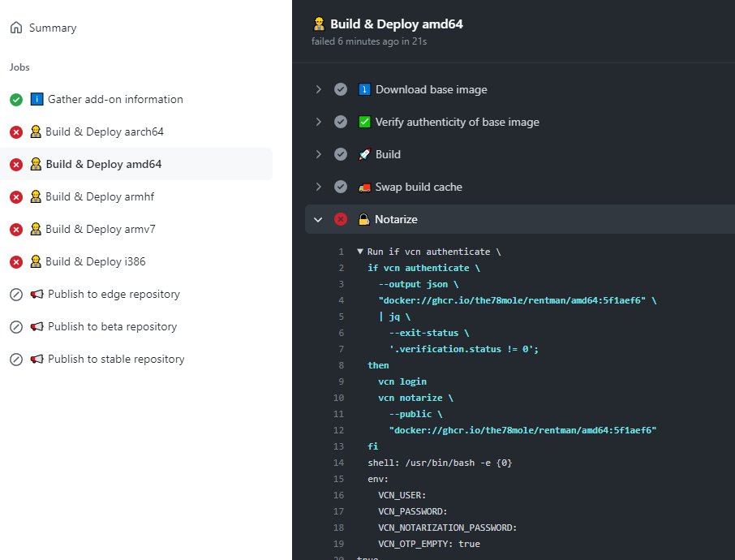Click status icon for Download base image step
The width and height of the screenshot is (735, 560).
[x=341, y=89]
